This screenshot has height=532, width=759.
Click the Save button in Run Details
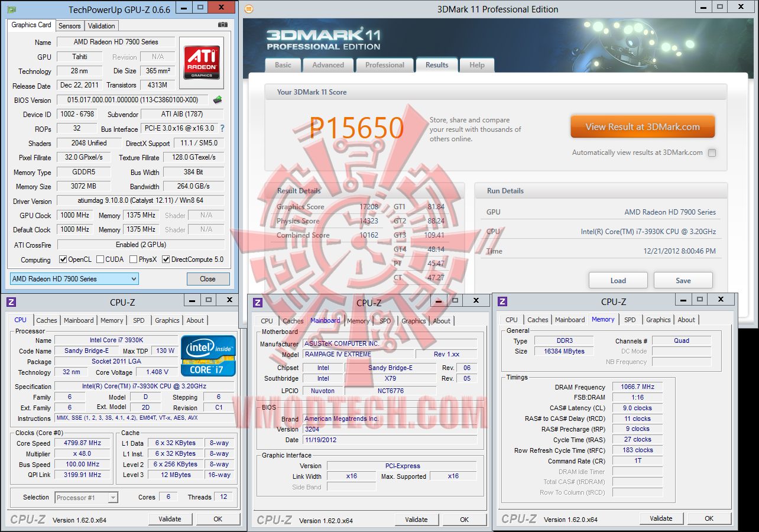pos(683,281)
